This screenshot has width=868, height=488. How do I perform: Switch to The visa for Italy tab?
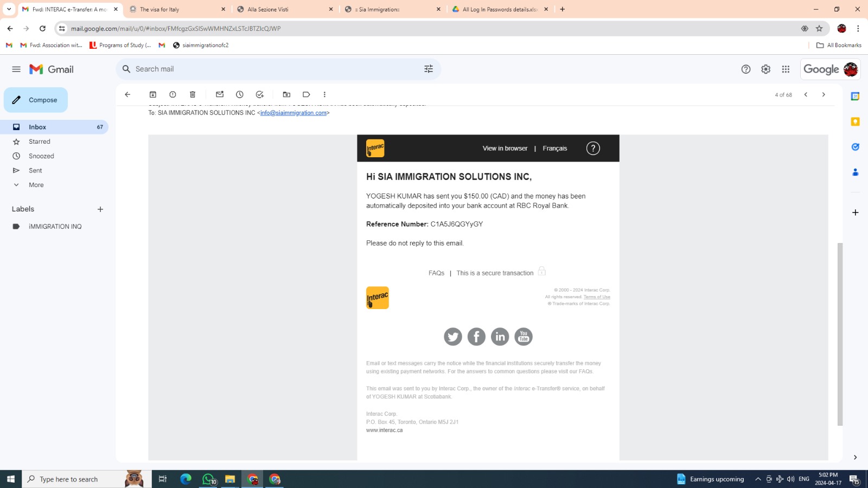tap(178, 9)
